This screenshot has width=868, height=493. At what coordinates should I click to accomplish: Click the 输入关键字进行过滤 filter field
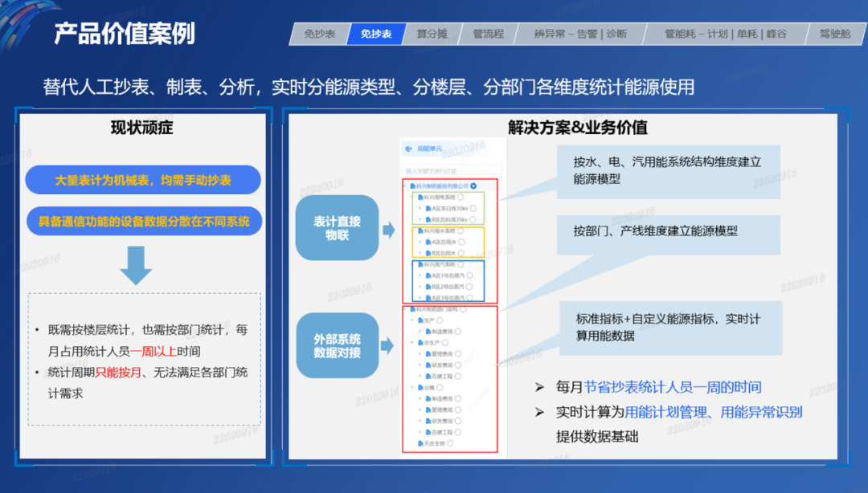click(451, 171)
